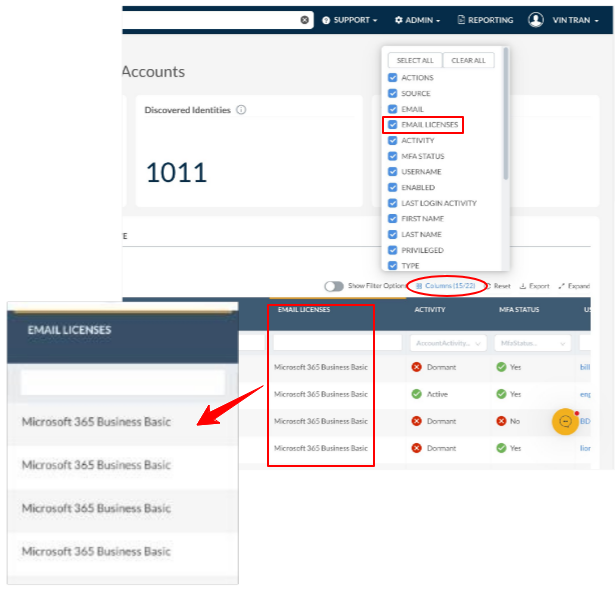Click the filter input in the zoomed Email Licenses panel
The height and width of the screenshot is (591, 615).
tap(123, 382)
